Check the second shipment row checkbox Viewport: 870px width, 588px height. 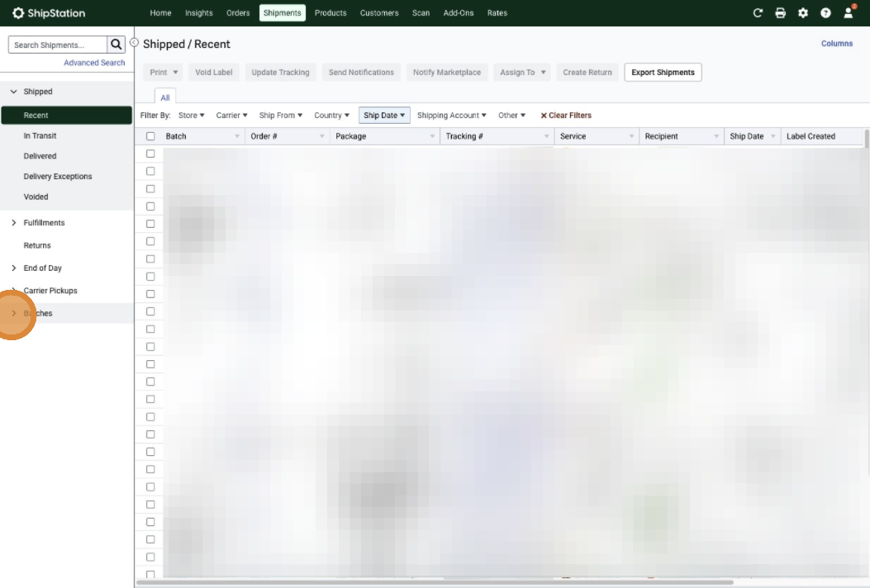[x=150, y=171]
